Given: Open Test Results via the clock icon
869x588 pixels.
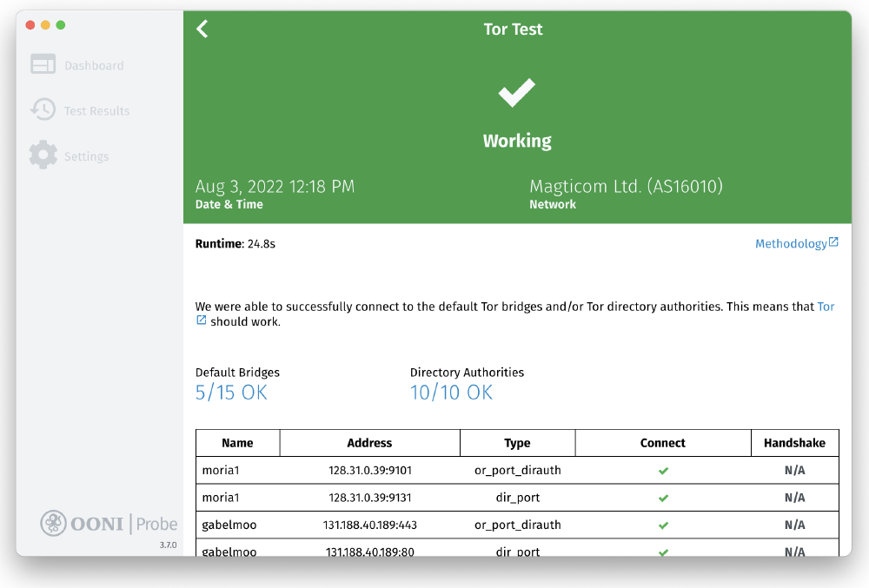Looking at the screenshot, I should point(43,110).
